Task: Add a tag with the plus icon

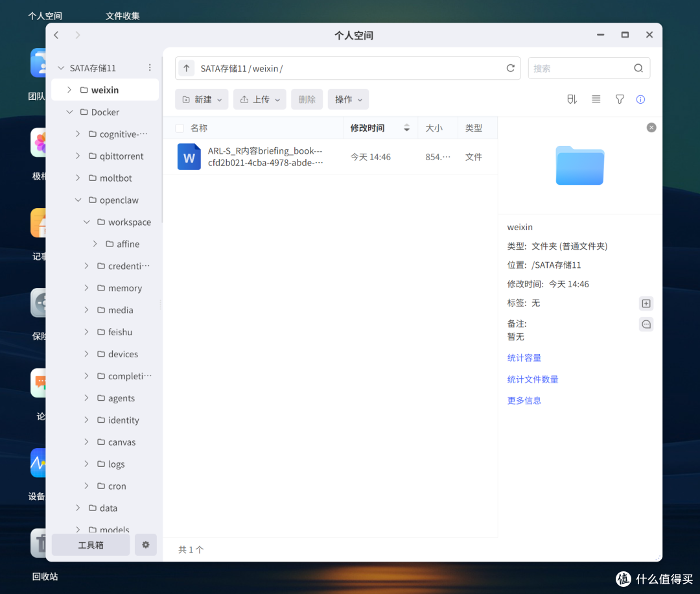Action: [646, 303]
